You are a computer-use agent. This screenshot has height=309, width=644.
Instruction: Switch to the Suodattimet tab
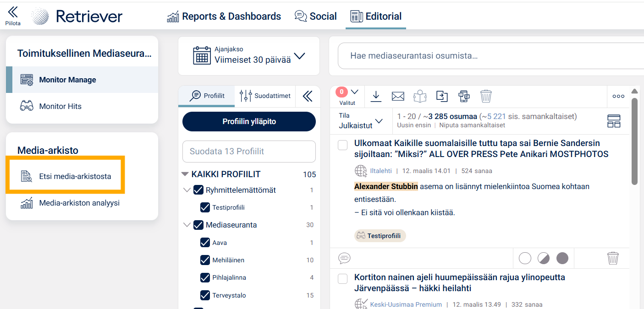pyautogui.click(x=265, y=96)
